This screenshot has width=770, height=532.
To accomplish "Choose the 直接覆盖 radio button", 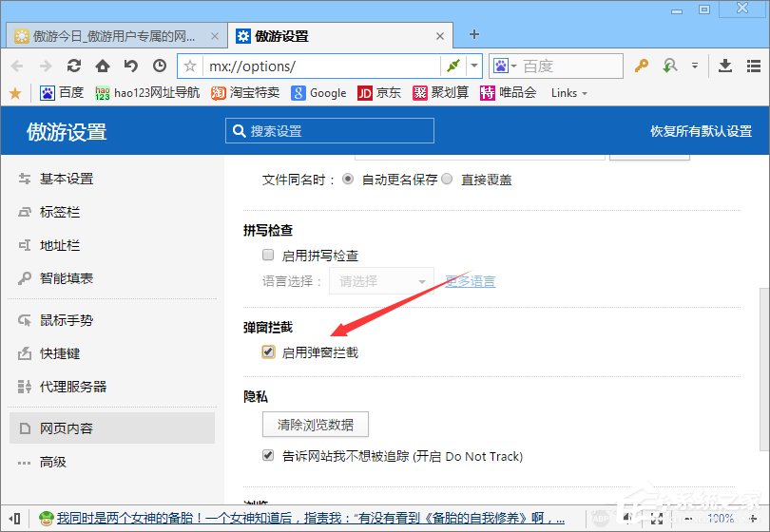I will click(x=447, y=180).
